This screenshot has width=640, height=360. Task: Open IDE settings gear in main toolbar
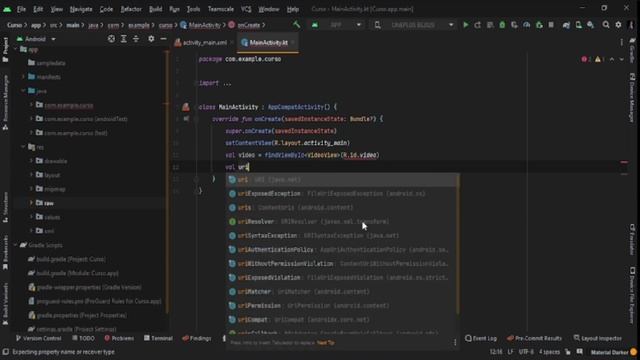[x=618, y=25]
